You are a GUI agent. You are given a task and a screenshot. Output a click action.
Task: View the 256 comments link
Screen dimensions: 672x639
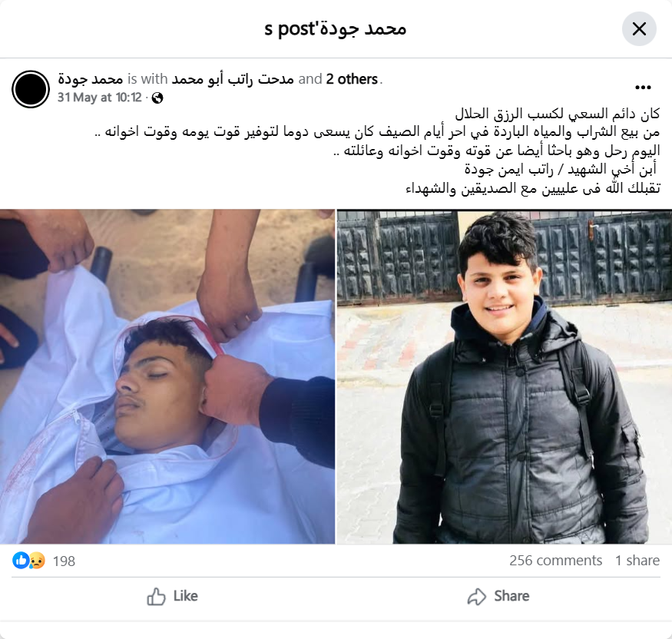(555, 561)
